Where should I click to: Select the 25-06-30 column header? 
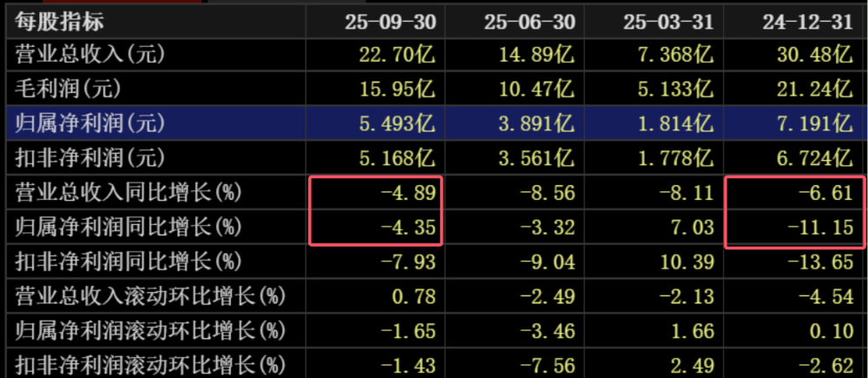point(529,23)
